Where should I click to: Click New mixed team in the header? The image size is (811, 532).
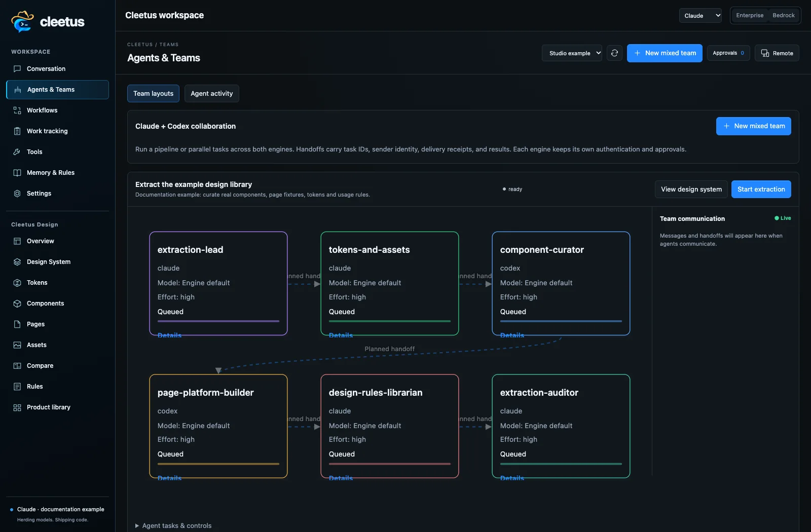tap(665, 53)
